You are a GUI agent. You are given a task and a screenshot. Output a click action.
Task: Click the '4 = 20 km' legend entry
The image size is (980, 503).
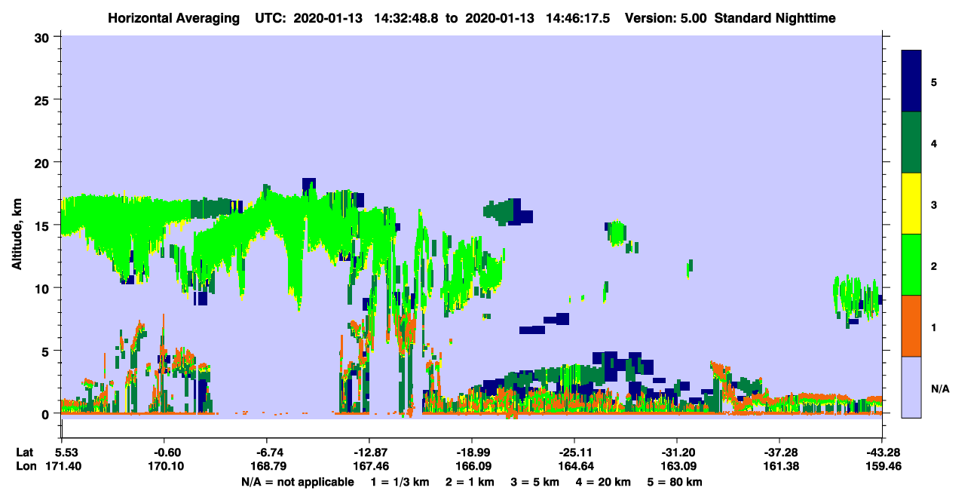coord(603,482)
